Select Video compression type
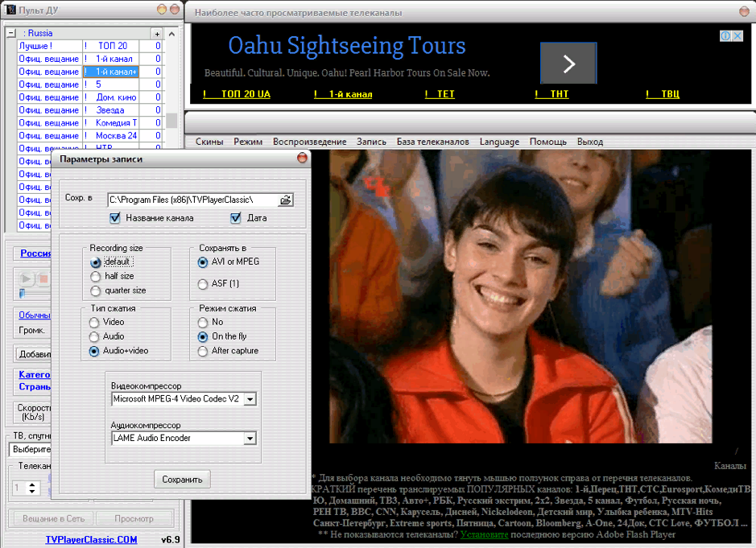The width and height of the screenshot is (756, 548). coord(94,322)
